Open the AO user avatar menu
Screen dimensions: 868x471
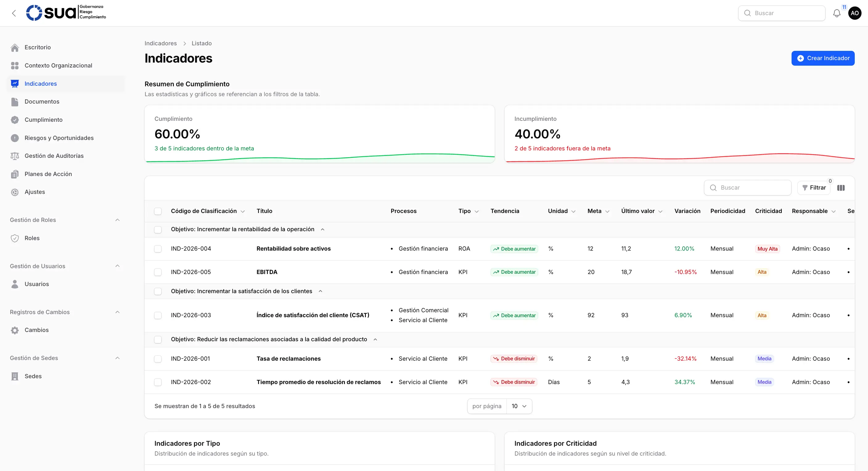point(854,13)
